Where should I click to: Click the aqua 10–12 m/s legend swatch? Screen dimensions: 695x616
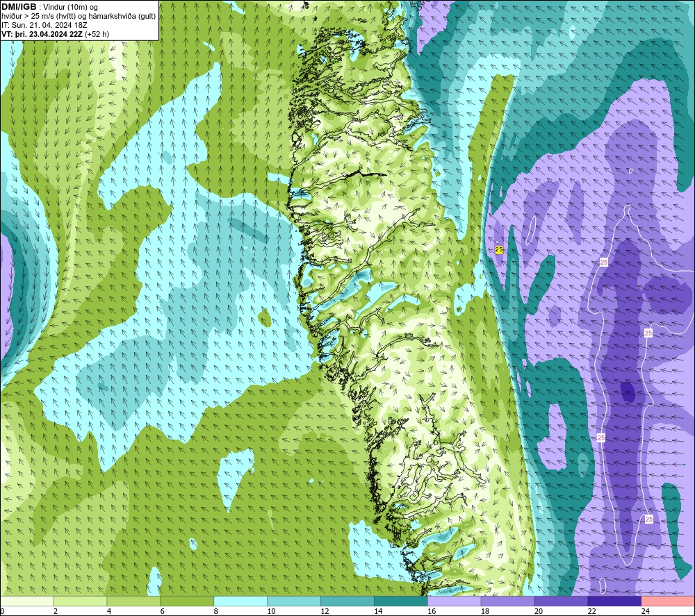click(x=294, y=601)
